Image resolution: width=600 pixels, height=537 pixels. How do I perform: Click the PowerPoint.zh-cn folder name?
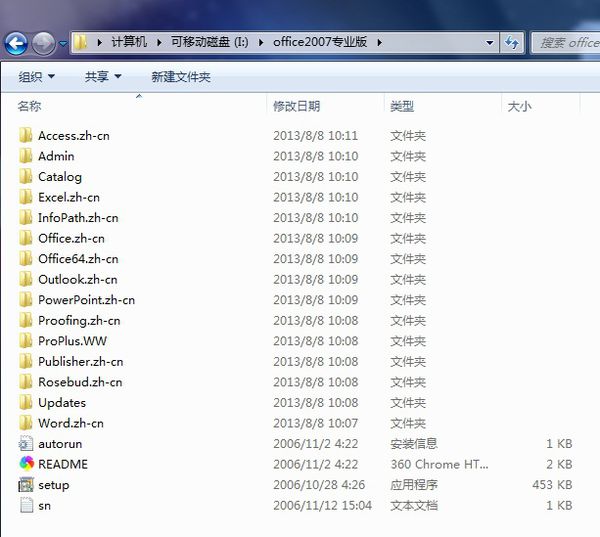coord(86,300)
